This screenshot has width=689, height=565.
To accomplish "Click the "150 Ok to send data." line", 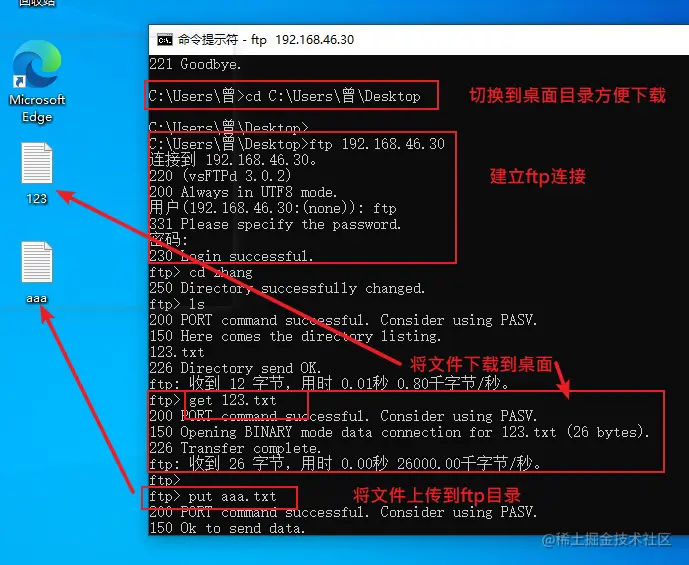I will coord(227,528).
